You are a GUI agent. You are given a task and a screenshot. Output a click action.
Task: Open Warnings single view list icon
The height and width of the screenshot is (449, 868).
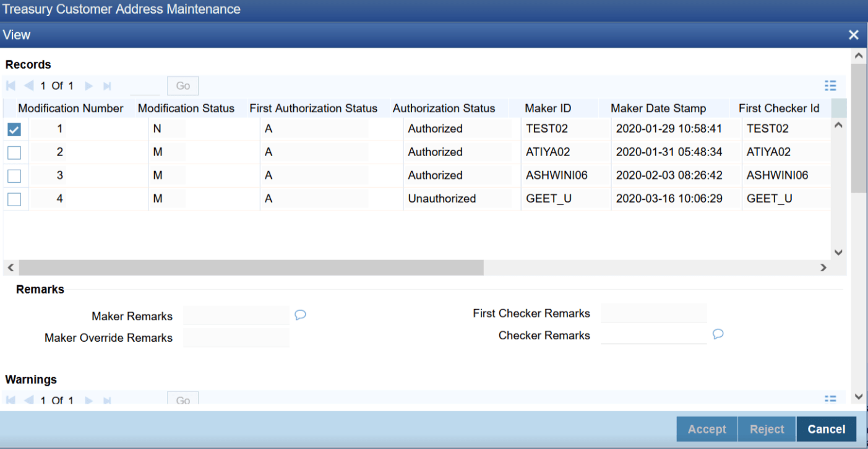pyautogui.click(x=830, y=399)
